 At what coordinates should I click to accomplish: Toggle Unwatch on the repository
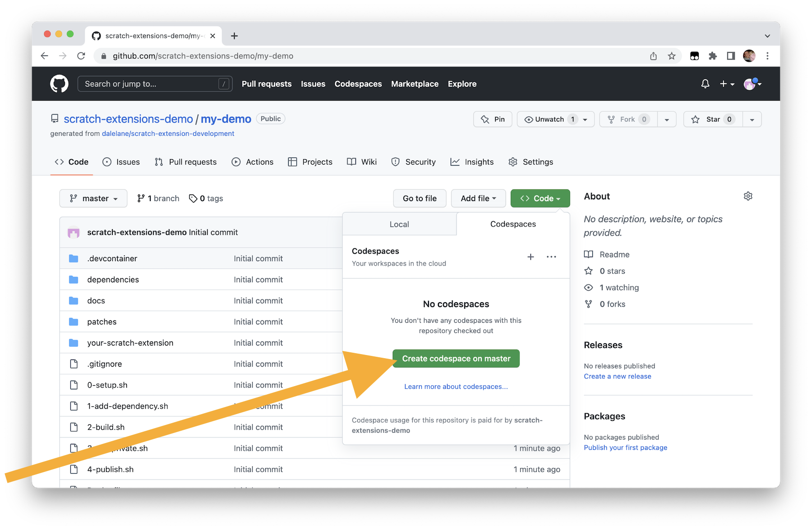(549, 120)
